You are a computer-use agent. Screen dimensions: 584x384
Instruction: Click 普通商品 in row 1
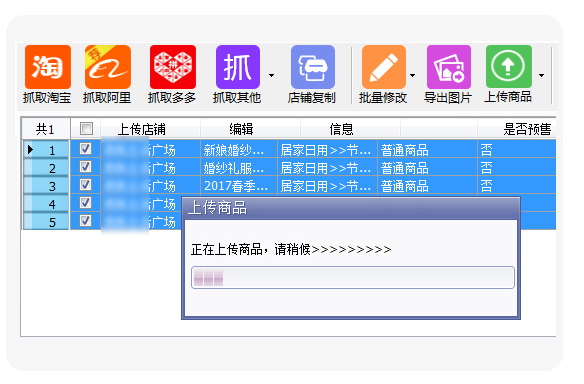pos(428,149)
